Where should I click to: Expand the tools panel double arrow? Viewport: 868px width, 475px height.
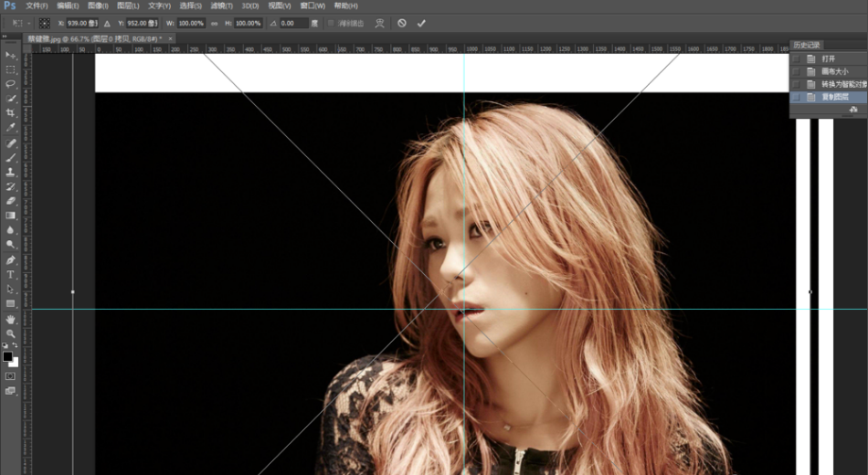pos(5,37)
